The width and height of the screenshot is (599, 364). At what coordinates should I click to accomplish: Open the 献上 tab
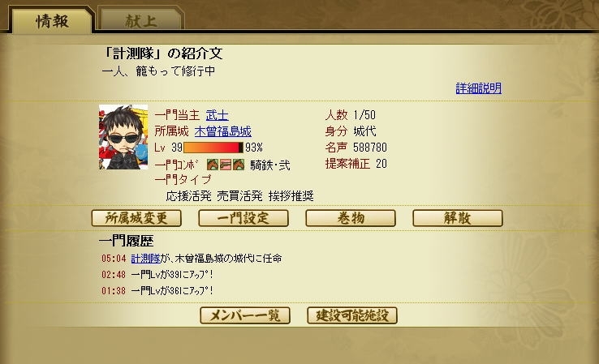pyautogui.click(x=141, y=20)
